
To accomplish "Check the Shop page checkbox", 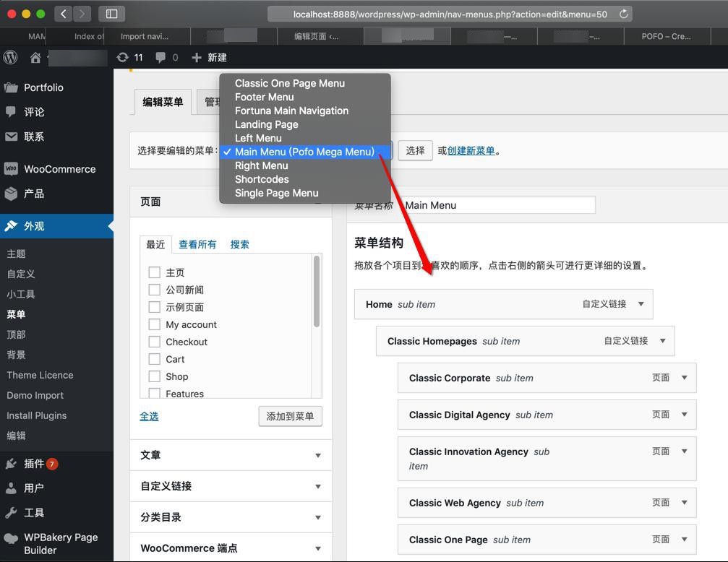I will click(154, 376).
